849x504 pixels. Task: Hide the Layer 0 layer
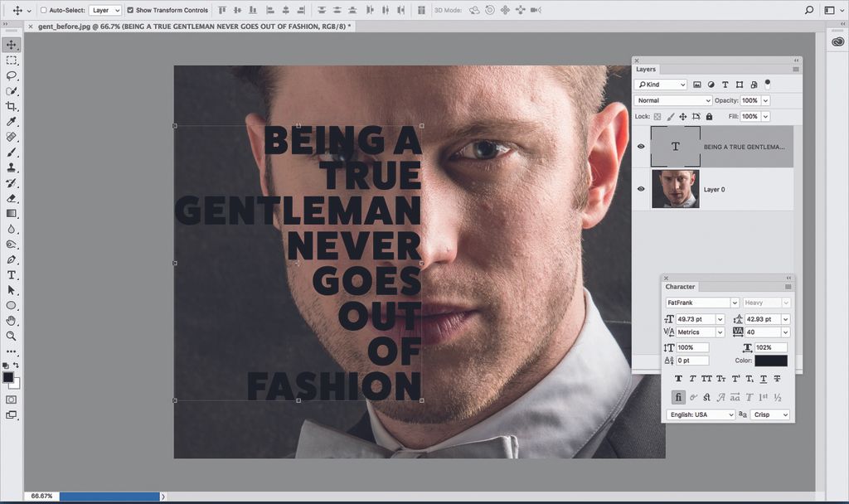pyautogui.click(x=640, y=188)
